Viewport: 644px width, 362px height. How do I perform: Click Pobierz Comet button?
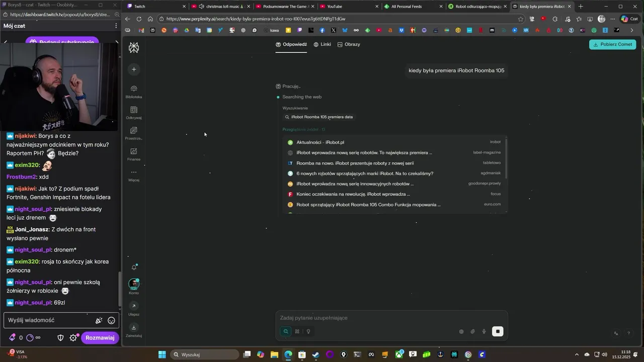pyautogui.click(x=612, y=44)
